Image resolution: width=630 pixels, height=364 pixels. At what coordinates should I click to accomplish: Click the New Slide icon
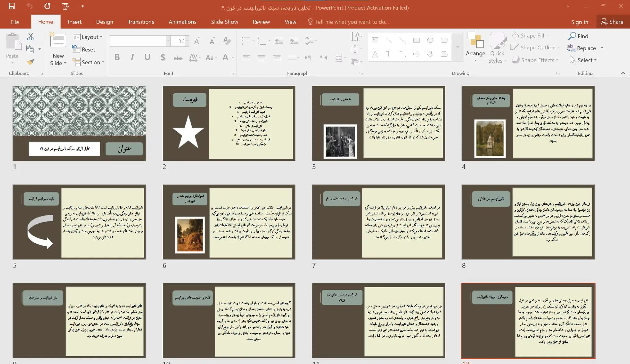[x=58, y=40]
